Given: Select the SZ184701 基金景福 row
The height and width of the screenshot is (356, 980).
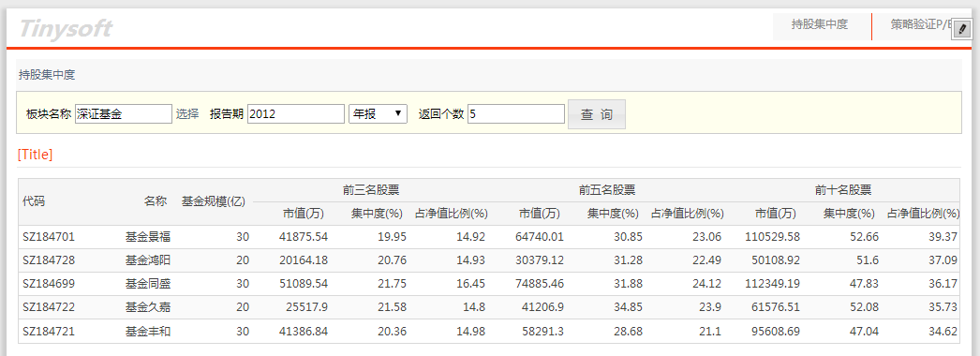Looking at the screenshot, I should coord(489,237).
